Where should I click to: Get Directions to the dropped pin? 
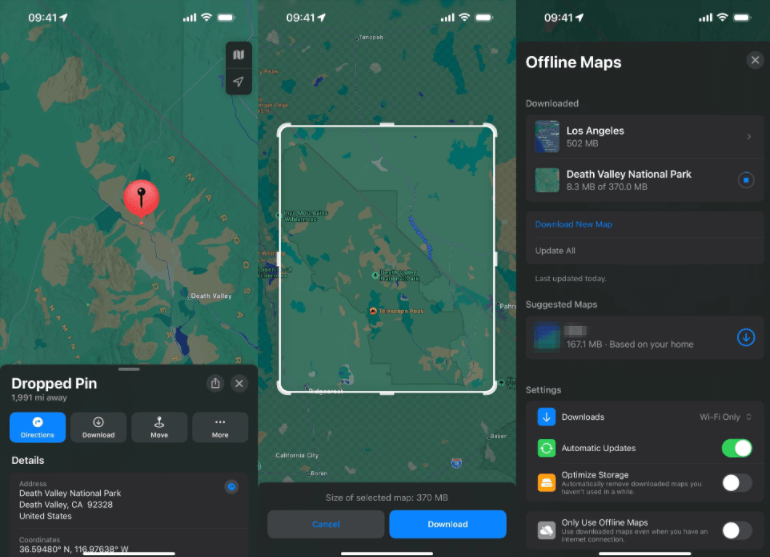click(38, 427)
